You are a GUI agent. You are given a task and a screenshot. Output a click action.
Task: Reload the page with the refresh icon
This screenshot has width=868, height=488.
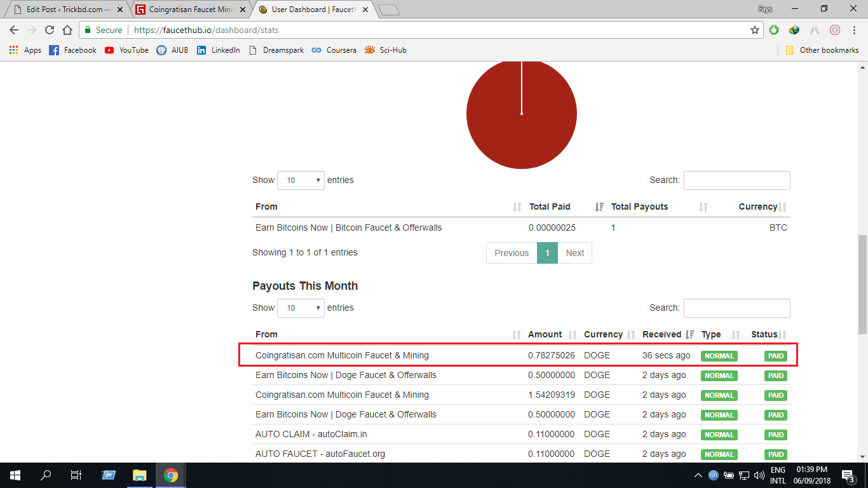pos(50,30)
